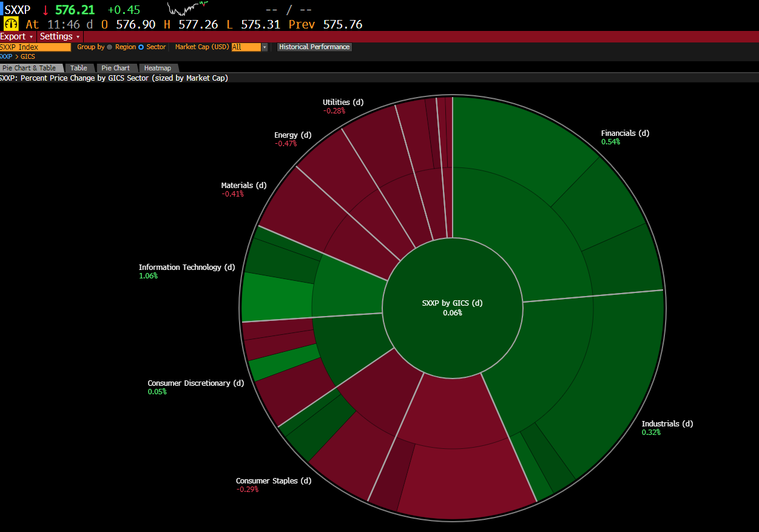Click the SXXP breadcrumb link
This screenshot has width=759, height=532.
[5, 56]
